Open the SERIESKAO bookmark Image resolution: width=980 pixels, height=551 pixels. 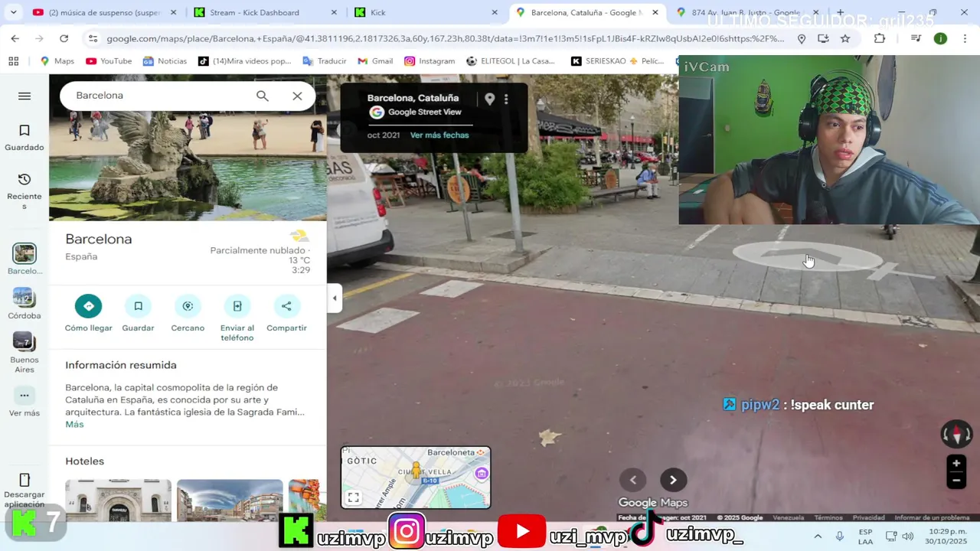tap(599, 61)
